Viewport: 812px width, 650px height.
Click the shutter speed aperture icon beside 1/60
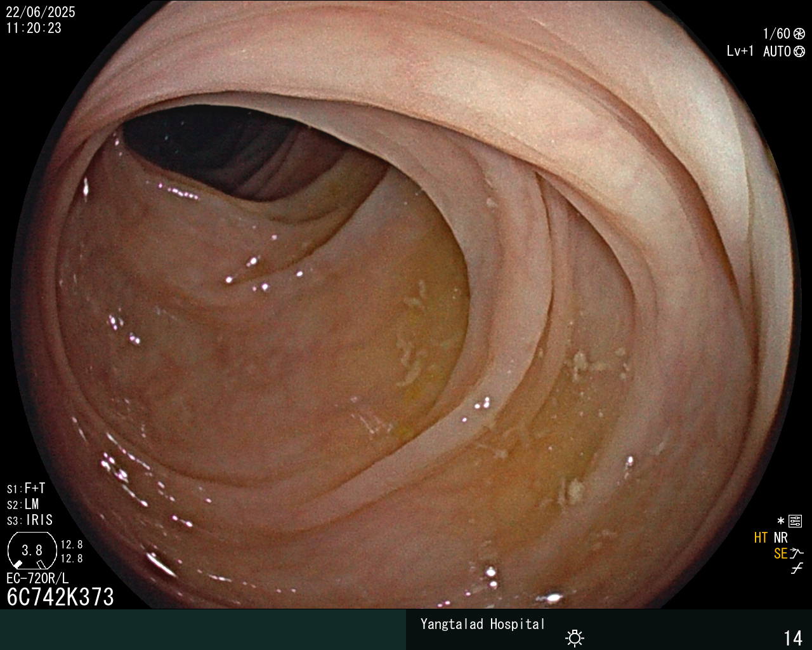[x=799, y=34]
